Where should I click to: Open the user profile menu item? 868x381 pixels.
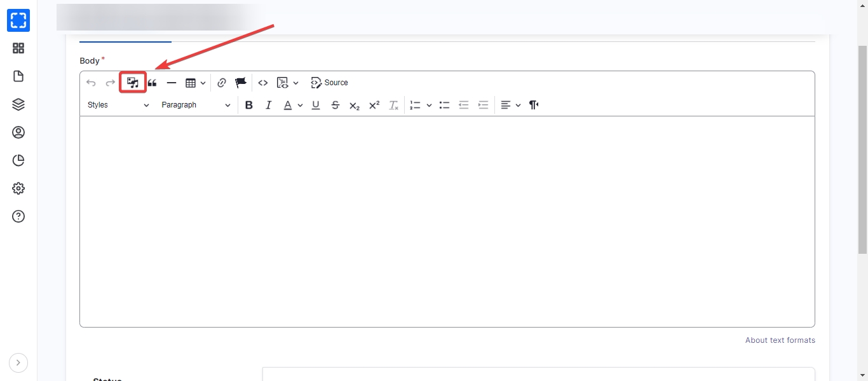click(18, 132)
